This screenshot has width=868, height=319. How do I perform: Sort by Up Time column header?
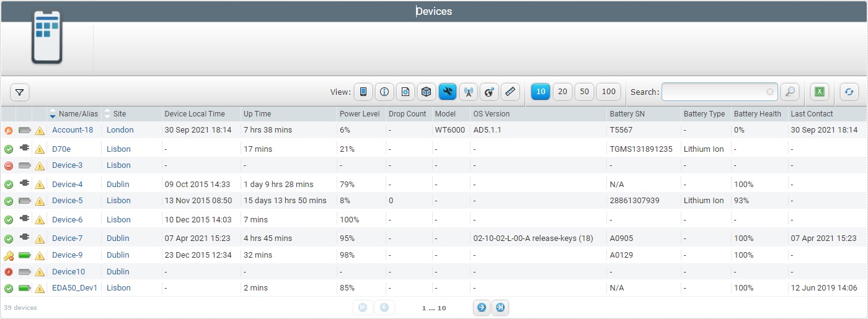(x=257, y=114)
